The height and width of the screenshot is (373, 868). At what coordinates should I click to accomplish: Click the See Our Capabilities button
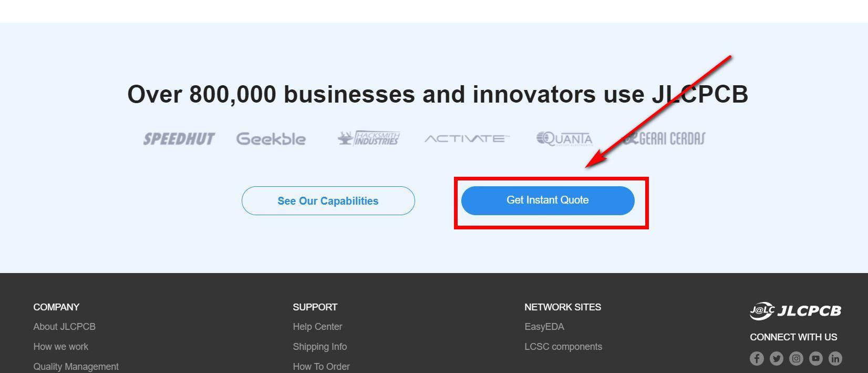pos(328,201)
